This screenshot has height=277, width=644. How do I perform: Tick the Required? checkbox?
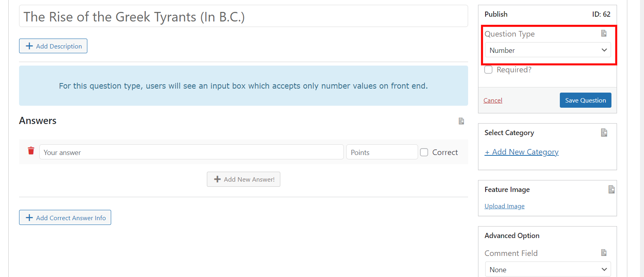point(488,70)
